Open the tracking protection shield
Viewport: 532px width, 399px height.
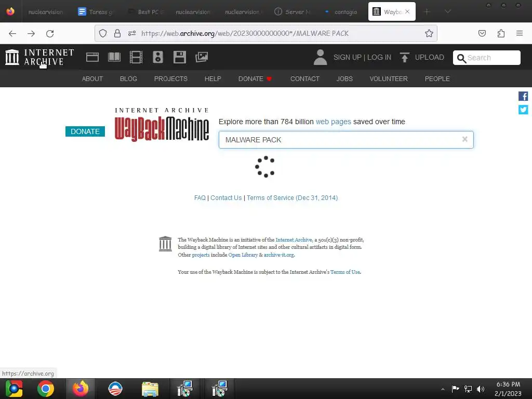(103, 33)
